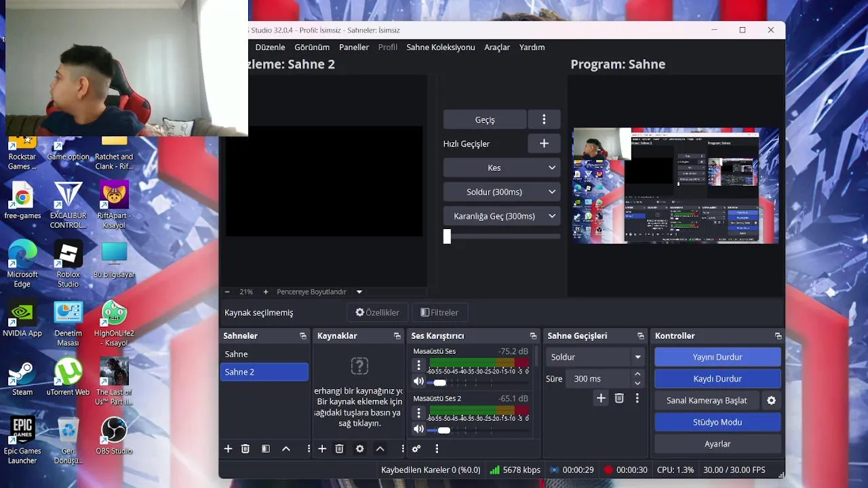Mute the Masaüstü Ses channel

418,382
